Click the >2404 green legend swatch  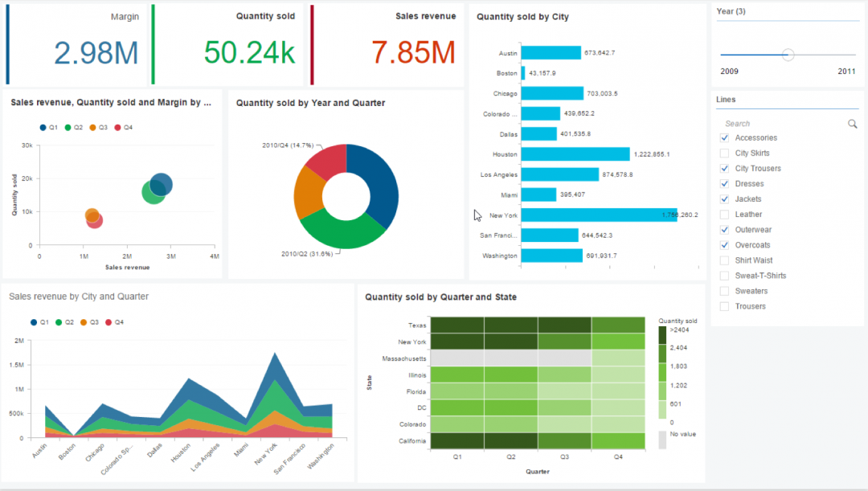pos(664,328)
